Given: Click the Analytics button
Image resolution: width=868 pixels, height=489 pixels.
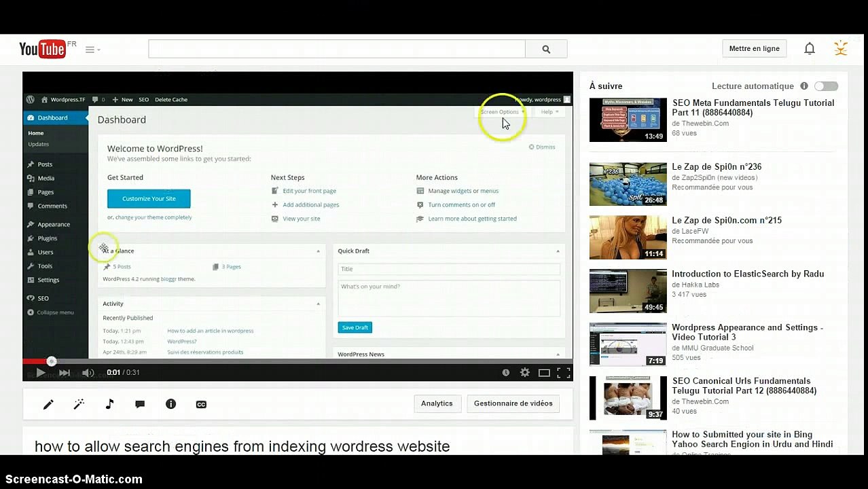Looking at the screenshot, I should pos(437,403).
